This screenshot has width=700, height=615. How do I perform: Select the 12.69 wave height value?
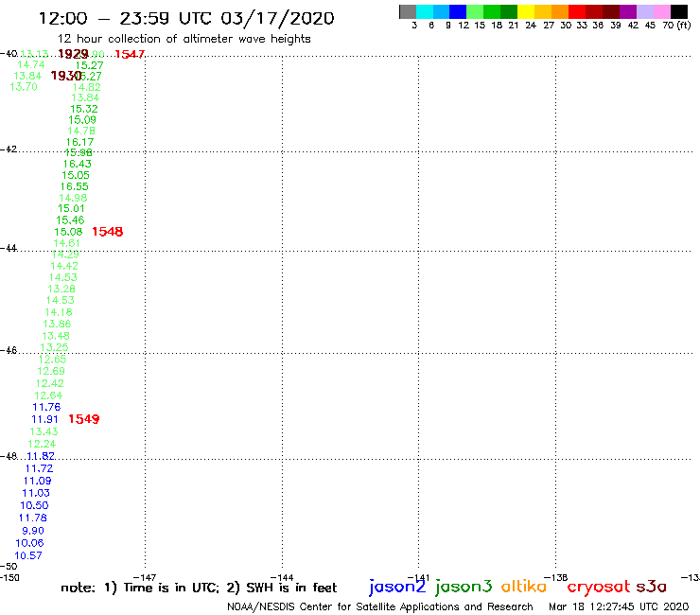tap(51, 371)
